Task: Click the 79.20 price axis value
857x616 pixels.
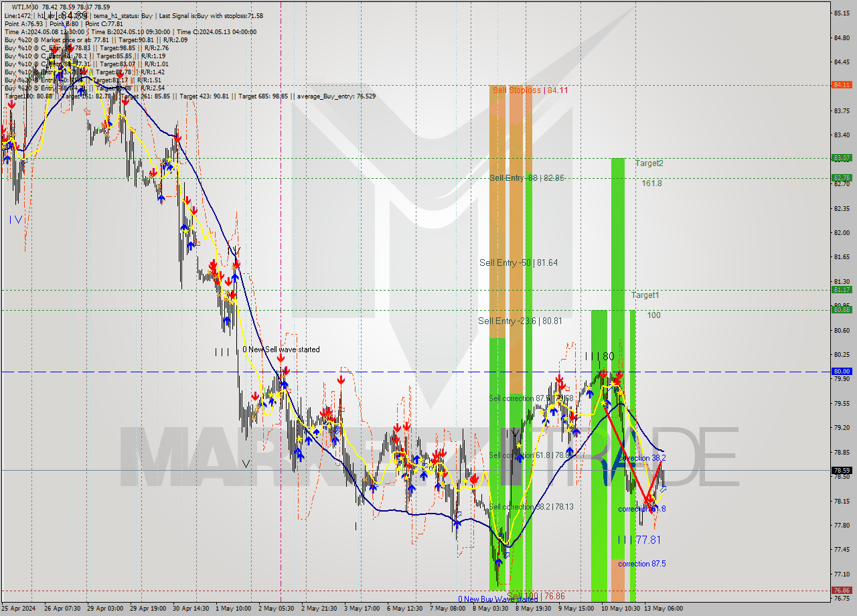Action: click(x=842, y=427)
